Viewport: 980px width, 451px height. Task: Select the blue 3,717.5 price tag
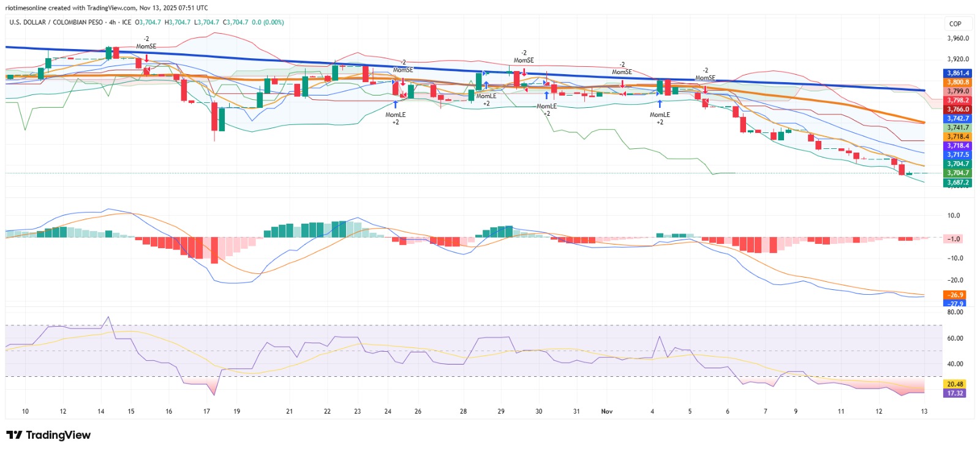(958, 155)
